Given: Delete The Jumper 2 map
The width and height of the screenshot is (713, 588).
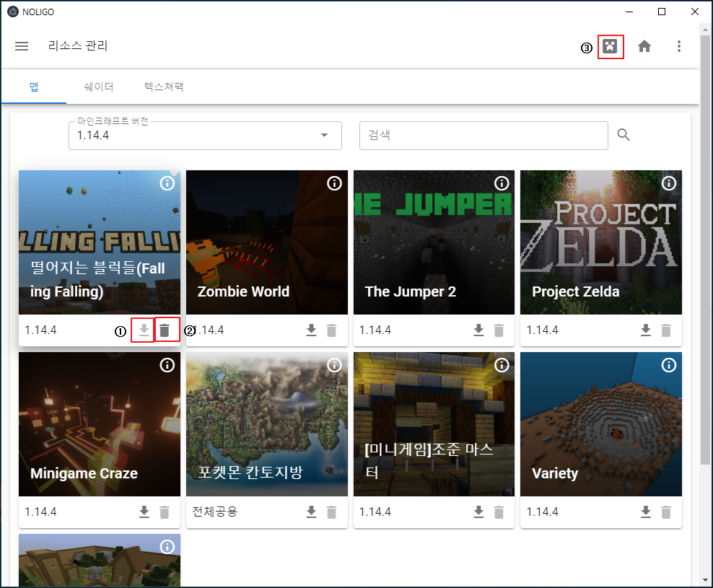Looking at the screenshot, I should tap(499, 330).
